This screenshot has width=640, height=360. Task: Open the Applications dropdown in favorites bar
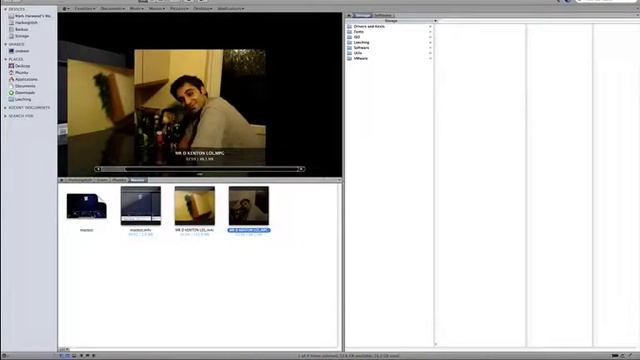pos(231,9)
